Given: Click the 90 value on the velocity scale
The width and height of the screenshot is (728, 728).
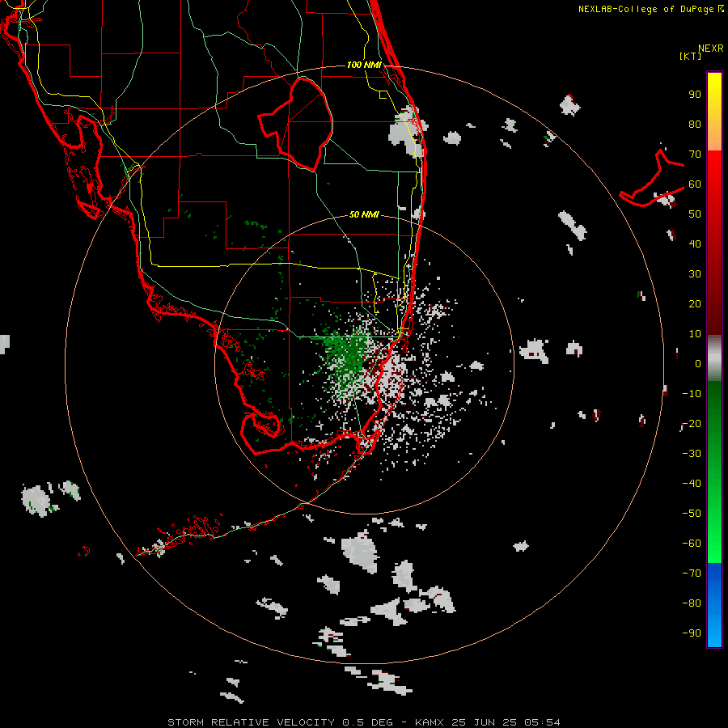Looking at the screenshot, I should point(695,95).
